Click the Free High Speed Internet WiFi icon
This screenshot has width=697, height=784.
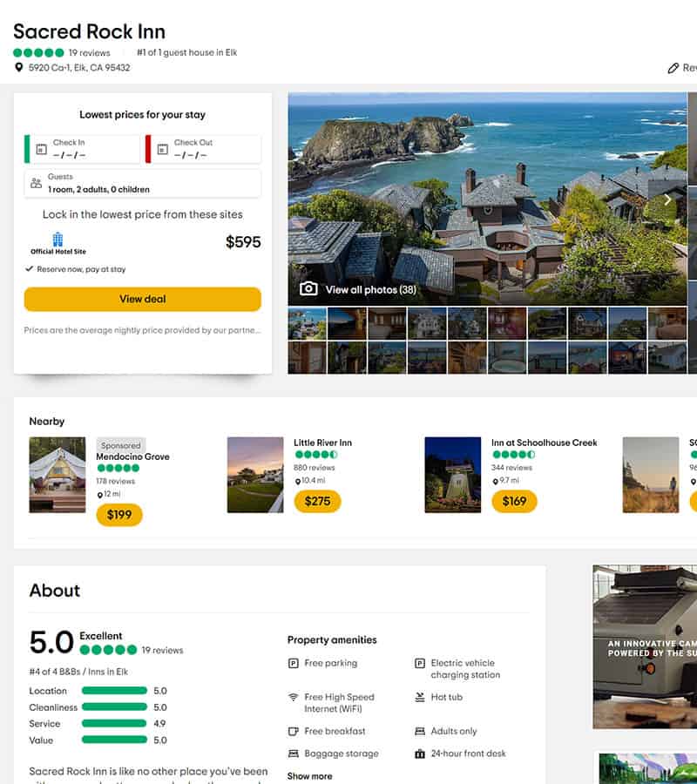pyautogui.click(x=294, y=697)
